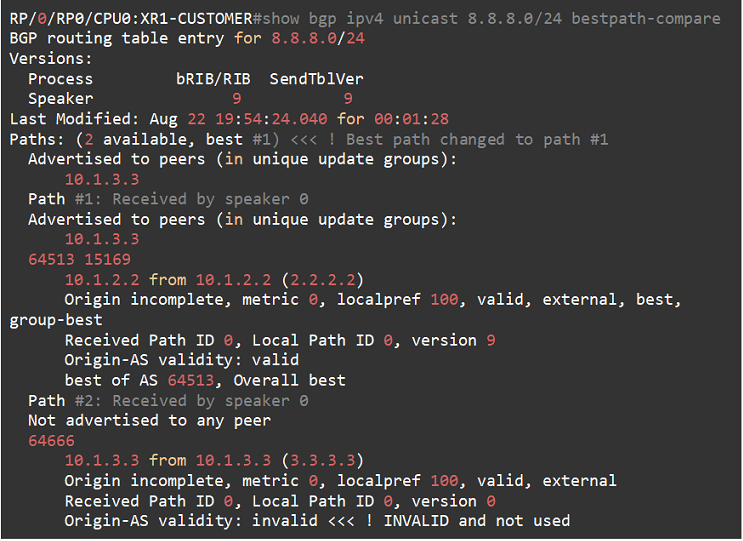Screen dimensions: 743x541
Task: Click the AS number 64666
Action: coord(51,441)
